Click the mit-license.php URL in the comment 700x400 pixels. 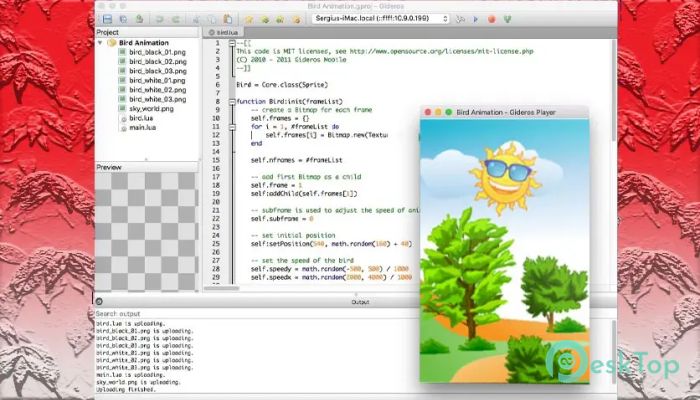pos(442,51)
